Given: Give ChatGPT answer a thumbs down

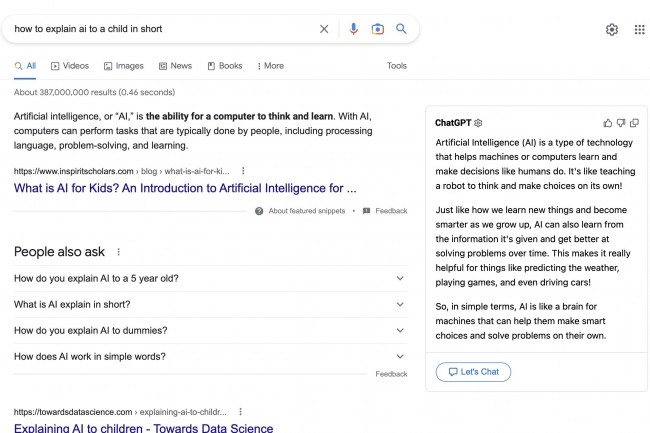Looking at the screenshot, I should click(x=621, y=123).
